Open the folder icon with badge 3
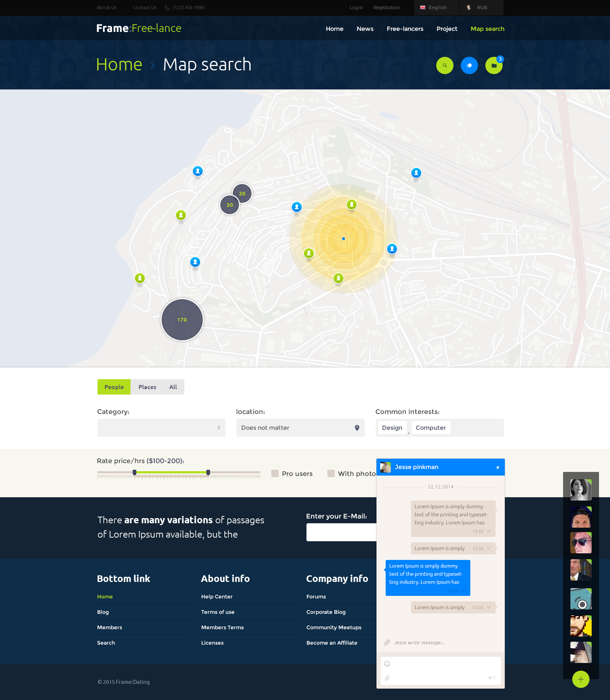 pos(494,66)
